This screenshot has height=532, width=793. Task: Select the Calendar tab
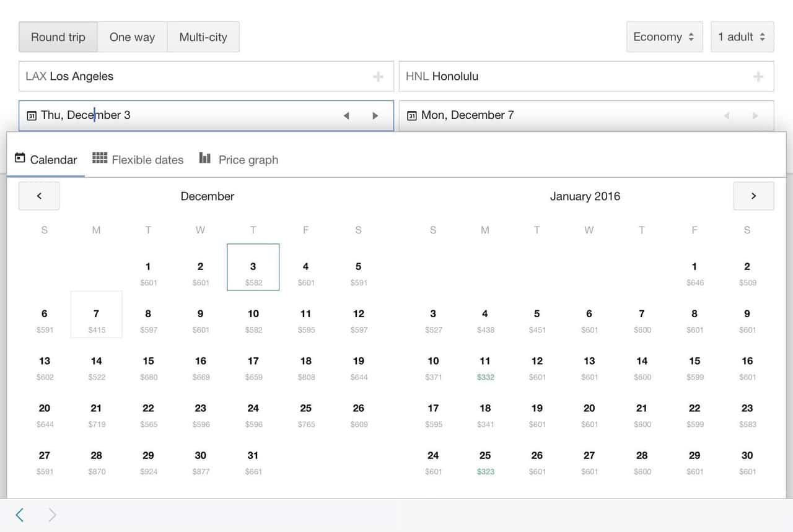click(x=46, y=159)
